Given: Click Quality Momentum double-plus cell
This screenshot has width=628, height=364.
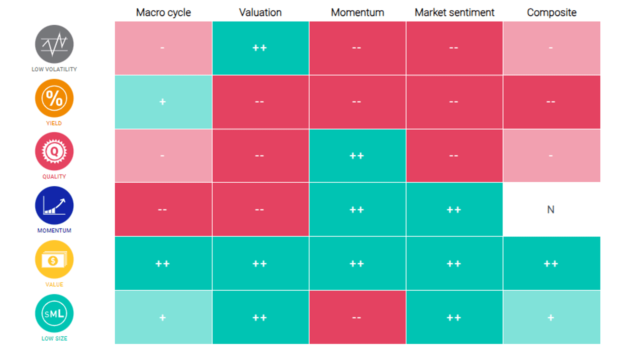Looking at the screenshot, I should [357, 156].
